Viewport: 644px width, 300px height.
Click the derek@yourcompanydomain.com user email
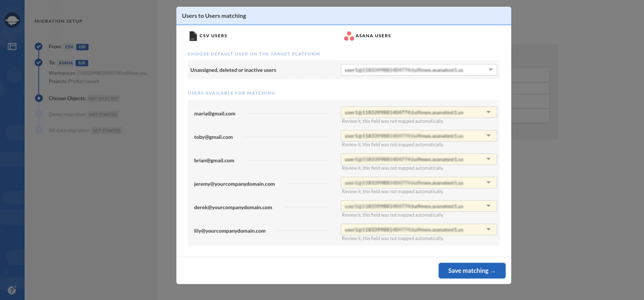coord(233,208)
